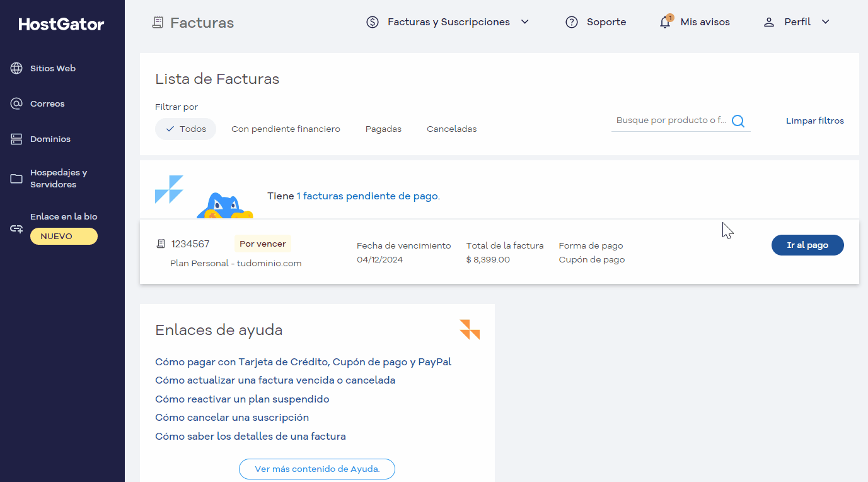Expand the Perfil dropdown chevron
This screenshot has width=868, height=482.
pos(826,22)
